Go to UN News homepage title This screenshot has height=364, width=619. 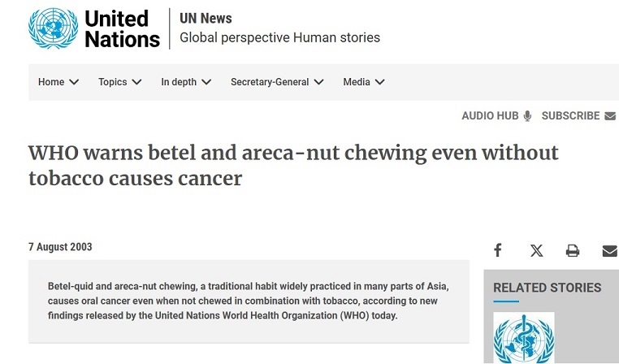pyautogui.click(x=206, y=18)
